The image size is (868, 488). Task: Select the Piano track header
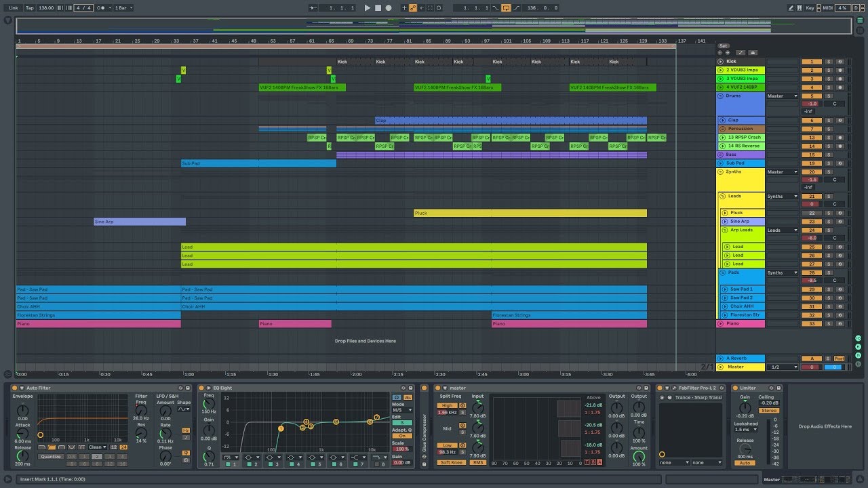point(741,324)
